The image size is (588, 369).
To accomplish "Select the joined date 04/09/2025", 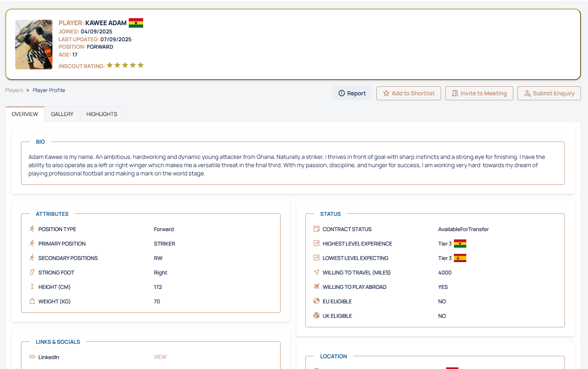I will coord(97,31).
